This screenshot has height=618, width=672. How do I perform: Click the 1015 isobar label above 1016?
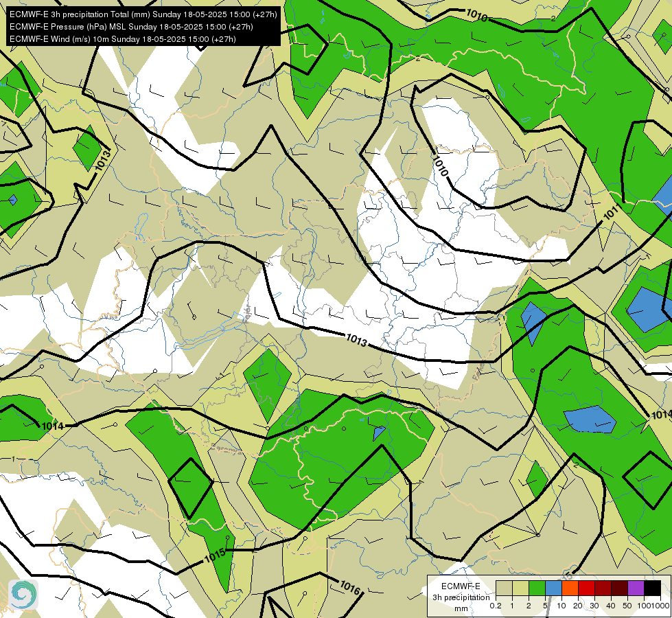[215, 556]
